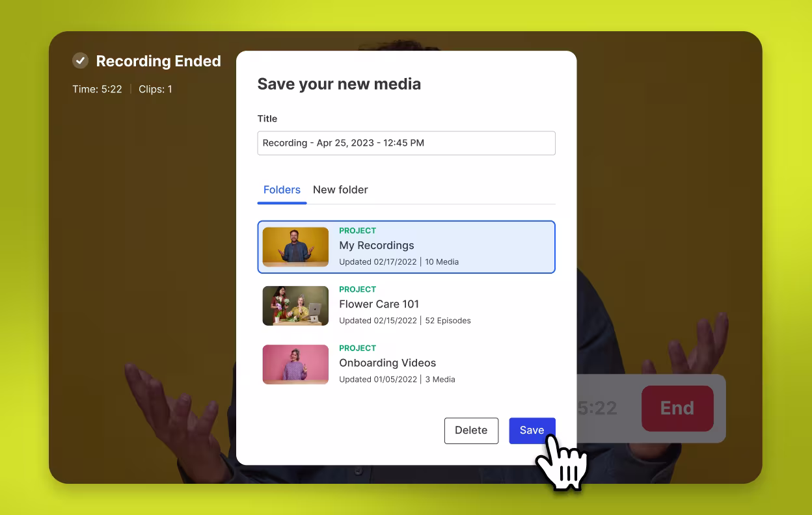Click the My Recordings project thumbnail
Screen dimensions: 812x515
click(295, 247)
